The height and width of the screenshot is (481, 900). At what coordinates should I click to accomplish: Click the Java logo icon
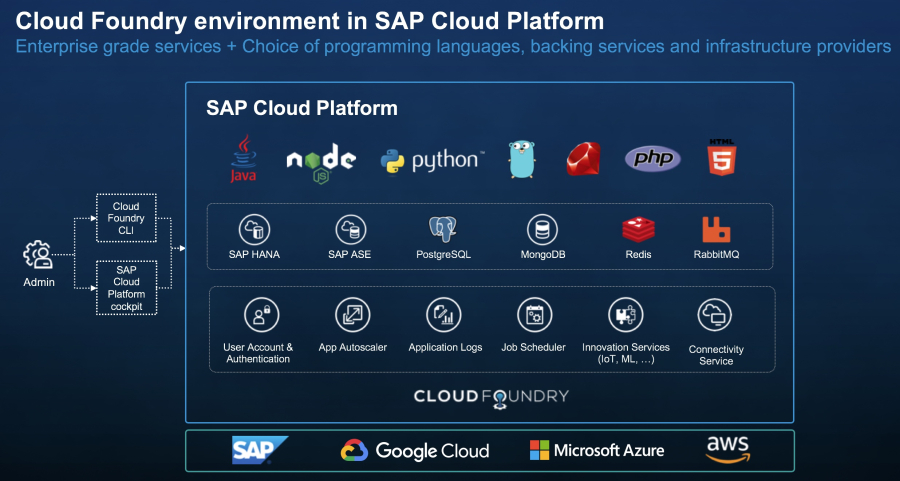(243, 160)
